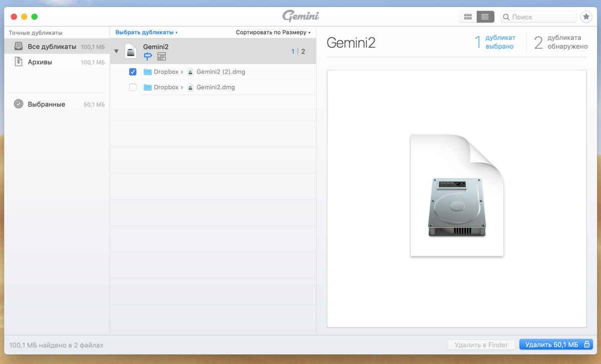This screenshot has height=364, width=601.
Task: Click the Archives zip icon
Action: tap(19, 62)
